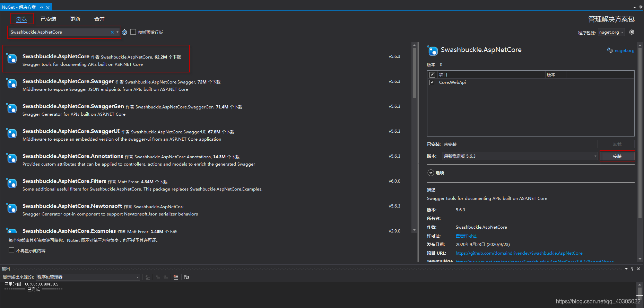Screen dimensions: 644x308
Task: Click the Swashbuckle.AspNetCore.Annotations package icon
Action: 12,159
